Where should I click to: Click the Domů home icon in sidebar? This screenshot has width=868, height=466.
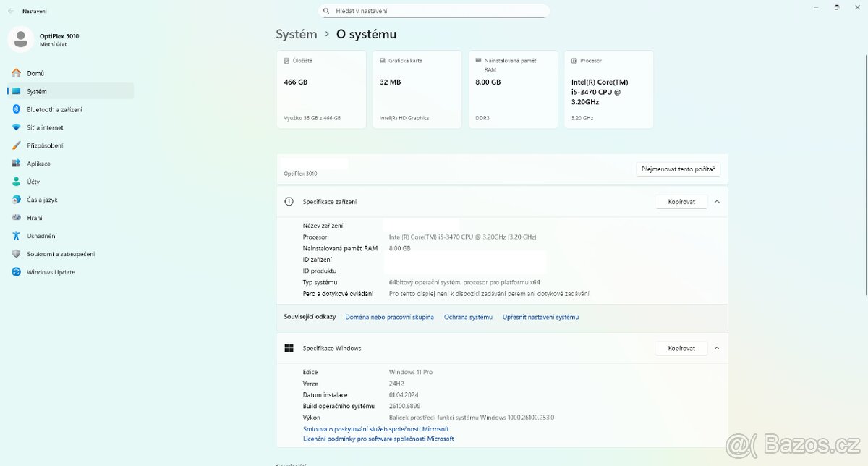coord(16,73)
